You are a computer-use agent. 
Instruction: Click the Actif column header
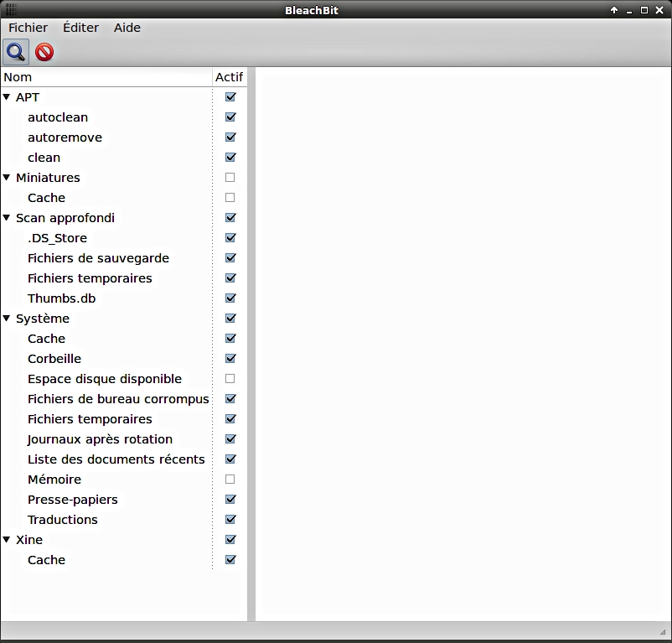230,77
